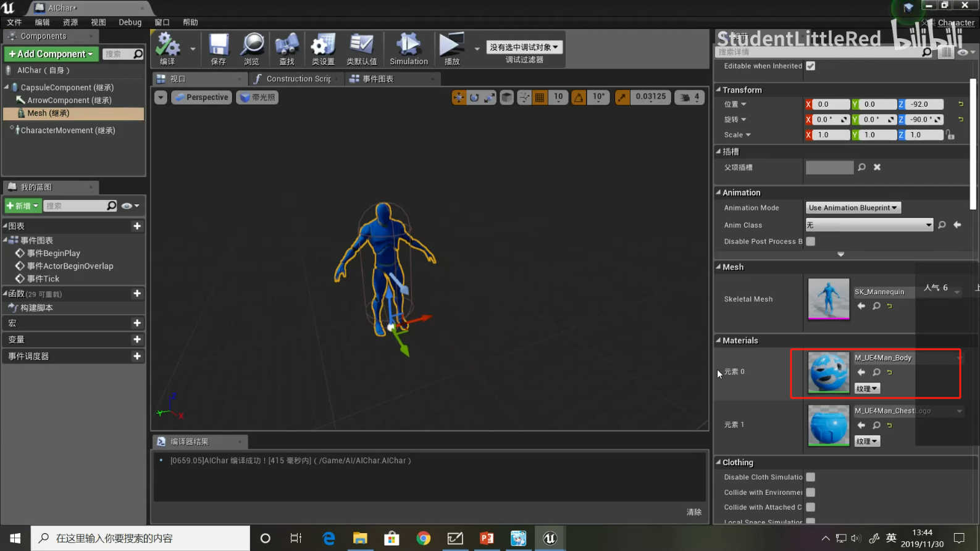The image size is (980, 551).
Task: Open 资源 menu
Action: (70, 22)
